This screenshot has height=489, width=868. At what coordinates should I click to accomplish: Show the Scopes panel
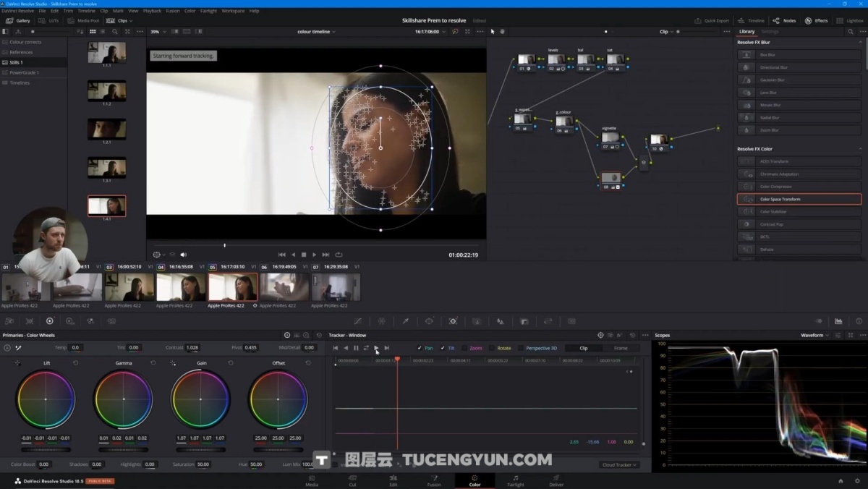click(x=838, y=321)
